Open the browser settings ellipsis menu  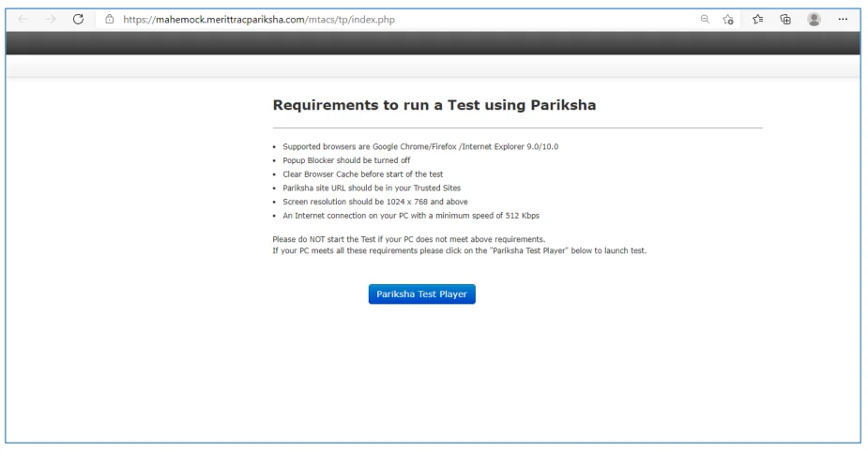843,20
